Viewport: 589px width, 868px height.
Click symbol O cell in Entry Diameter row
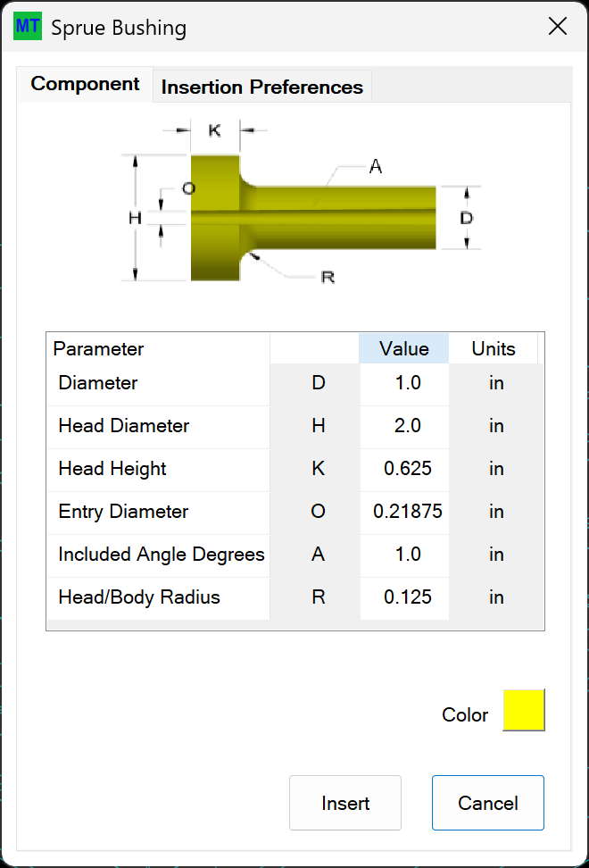click(315, 512)
